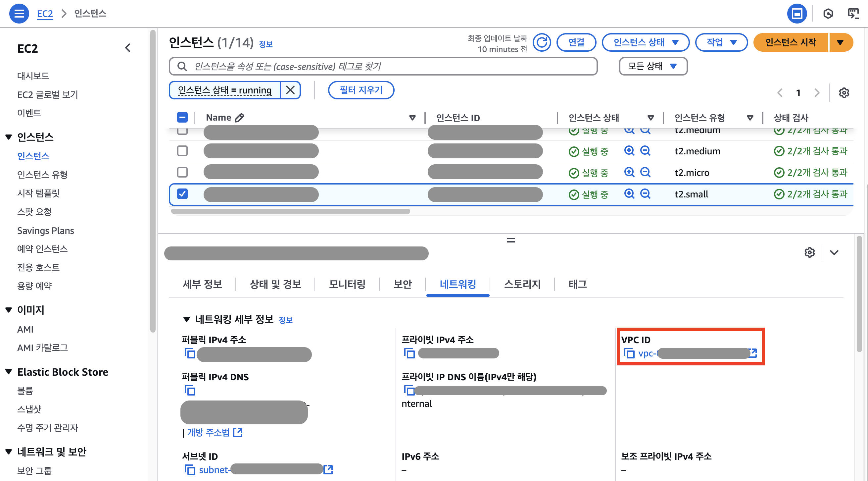Click the sidebar vertical scrollbar
Viewport: 868px width, 481px height.
[x=153, y=181]
